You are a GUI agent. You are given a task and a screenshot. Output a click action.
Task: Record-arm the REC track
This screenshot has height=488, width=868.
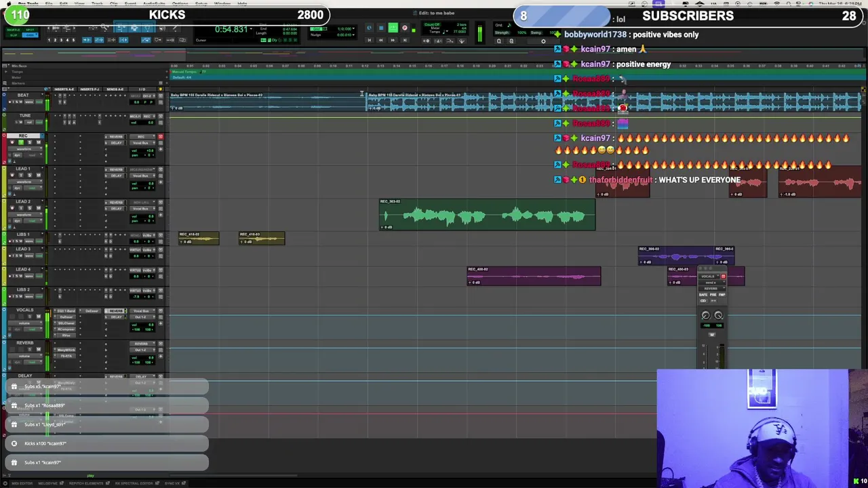[12, 142]
